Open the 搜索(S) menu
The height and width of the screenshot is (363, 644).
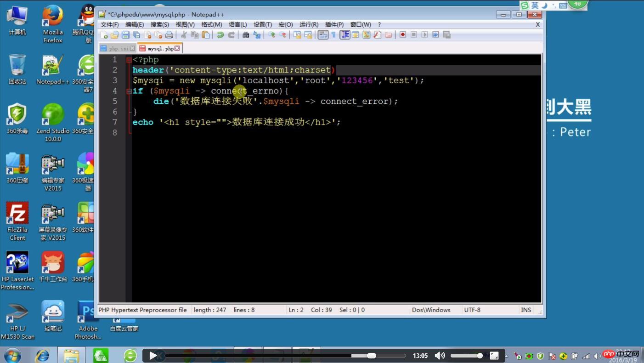coord(160,24)
